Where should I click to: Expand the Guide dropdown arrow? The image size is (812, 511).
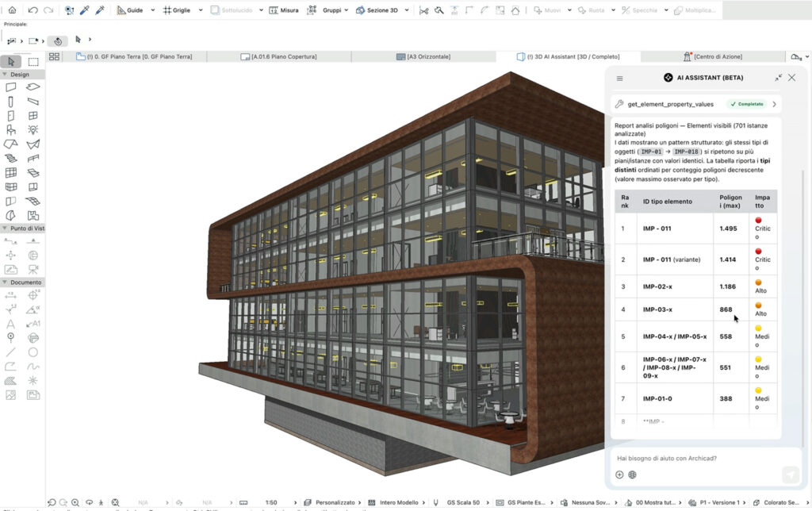pos(153,10)
